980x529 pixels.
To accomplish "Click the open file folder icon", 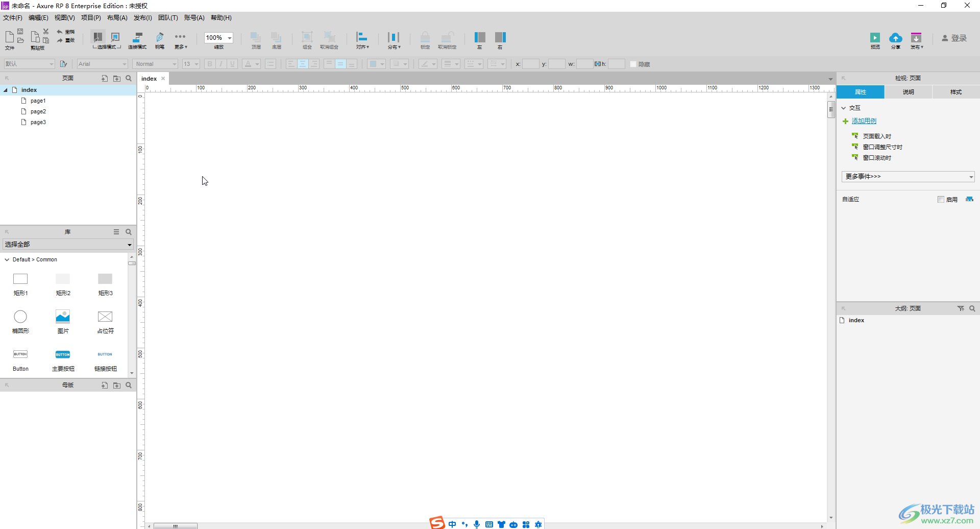I will click(20, 40).
